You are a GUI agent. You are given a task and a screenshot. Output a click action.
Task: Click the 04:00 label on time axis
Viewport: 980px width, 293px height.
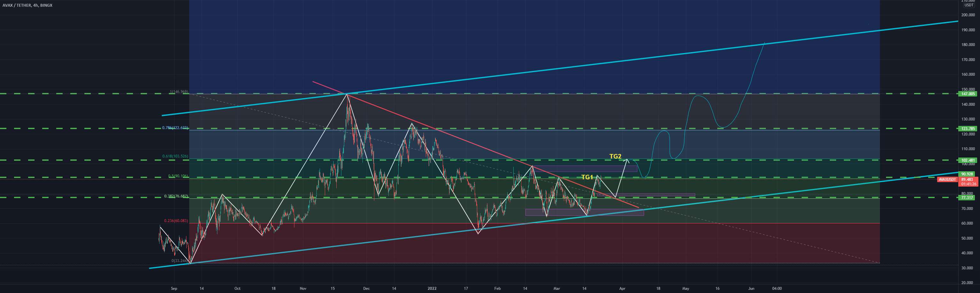click(x=777, y=289)
